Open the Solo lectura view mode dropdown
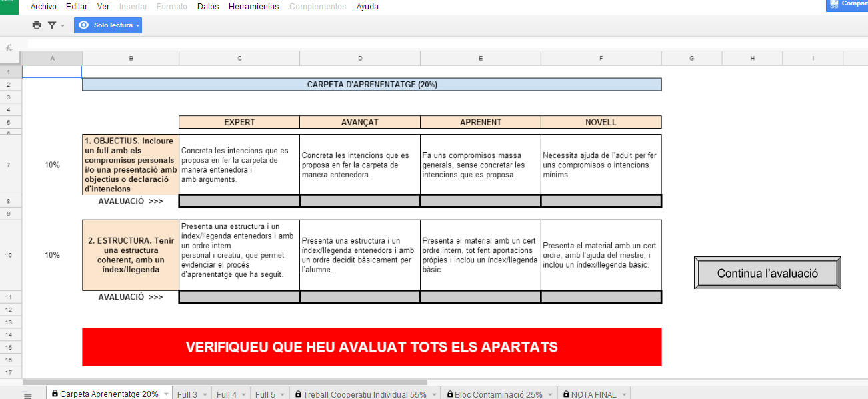Screen dimensions: 868x399 (x=108, y=25)
